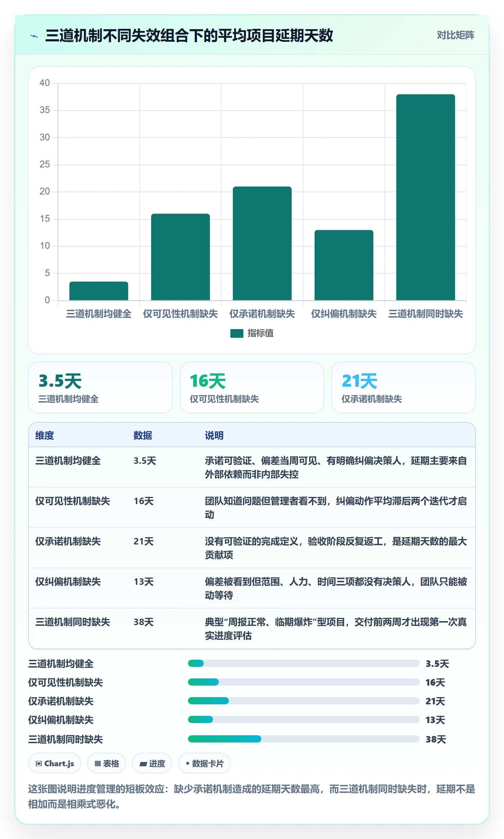Viewport: 504px width, 839px height.
Task: Click the 说明 column header
Action: (x=214, y=435)
